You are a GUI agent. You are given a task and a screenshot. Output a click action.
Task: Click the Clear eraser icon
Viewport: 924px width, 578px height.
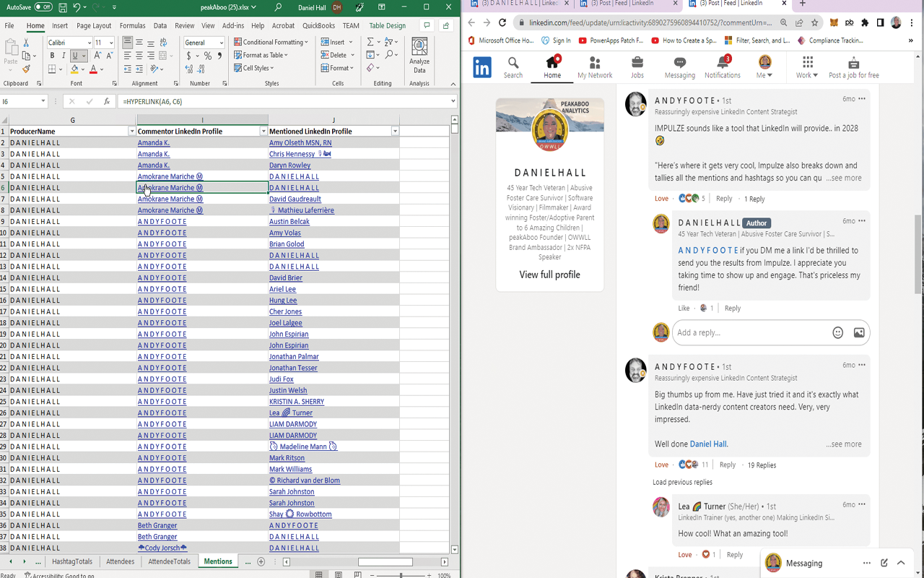(370, 69)
